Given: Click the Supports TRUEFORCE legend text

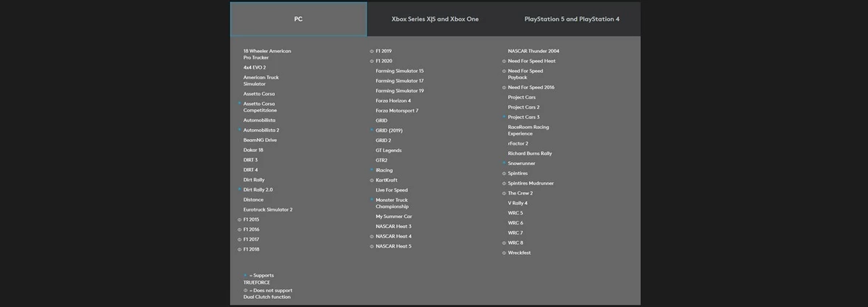Looking at the screenshot, I should click(x=258, y=279).
